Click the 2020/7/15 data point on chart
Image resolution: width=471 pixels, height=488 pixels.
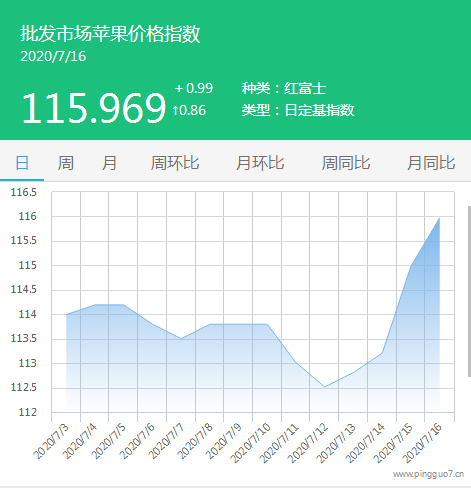[411, 266]
